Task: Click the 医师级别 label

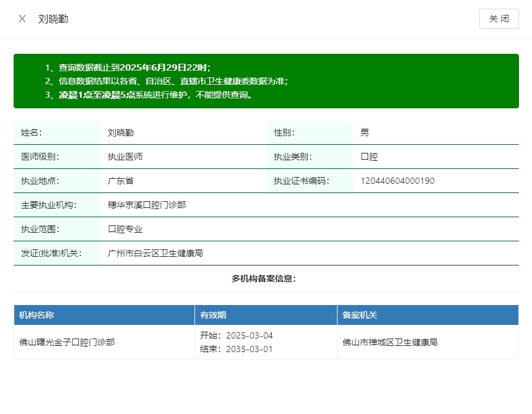Action: [40, 157]
